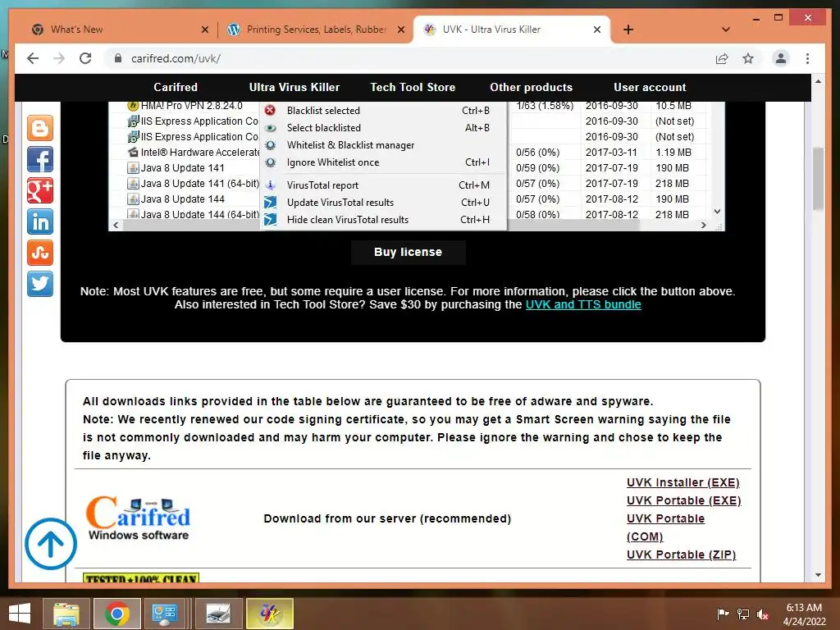Open Ultra Virus Killer nav menu
The image size is (840, 630).
[294, 87]
